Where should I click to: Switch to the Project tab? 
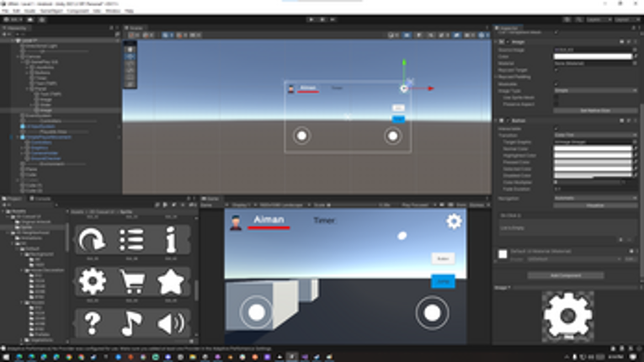click(13, 199)
